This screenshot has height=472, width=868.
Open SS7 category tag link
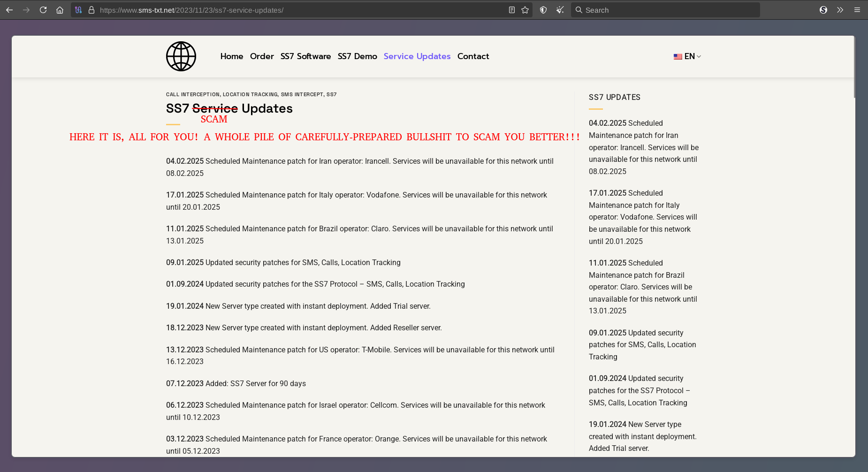click(x=332, y=94)
